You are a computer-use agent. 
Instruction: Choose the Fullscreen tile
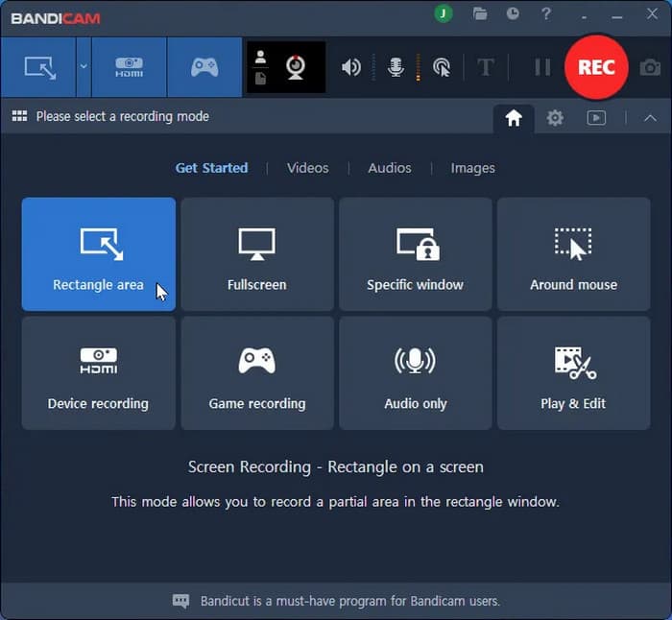point(257,254)
